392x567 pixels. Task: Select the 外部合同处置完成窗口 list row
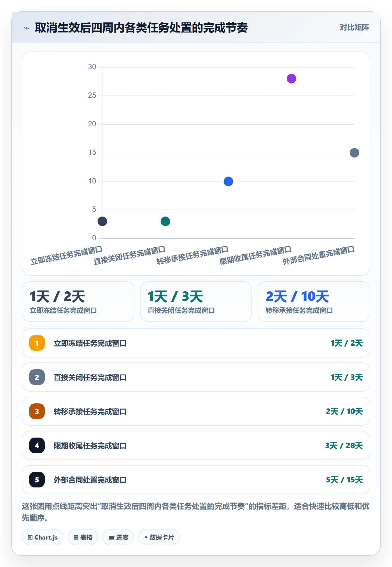(196, 480)
